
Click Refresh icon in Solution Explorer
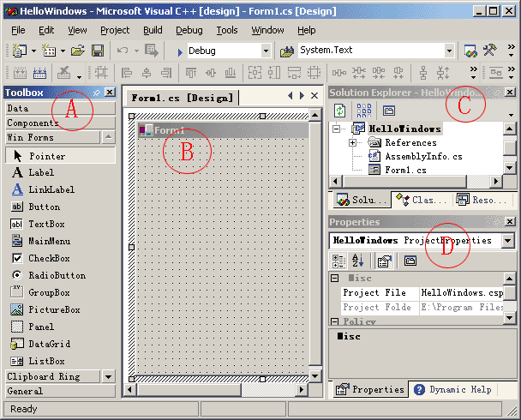[x=340, y=111]
